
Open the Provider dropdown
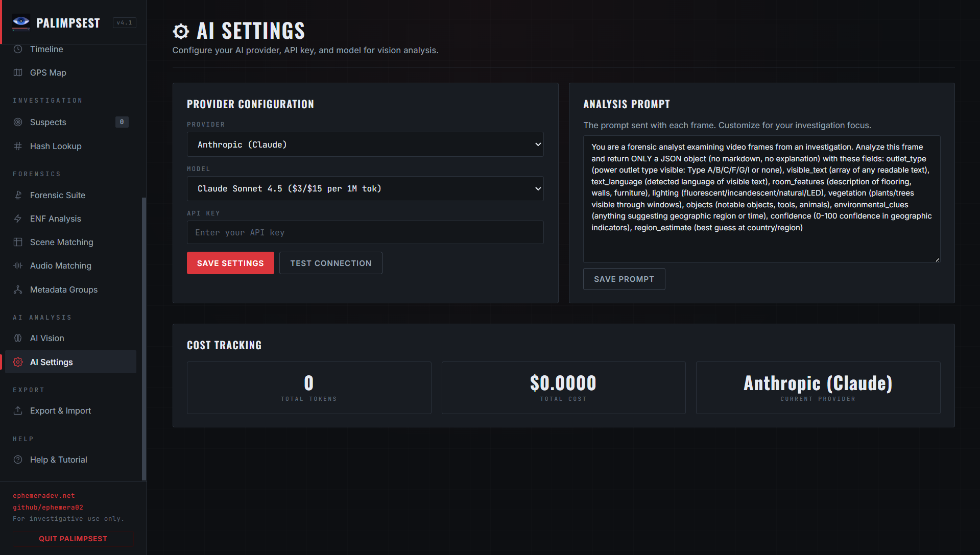pyautogui.click(x=365, y=144)
